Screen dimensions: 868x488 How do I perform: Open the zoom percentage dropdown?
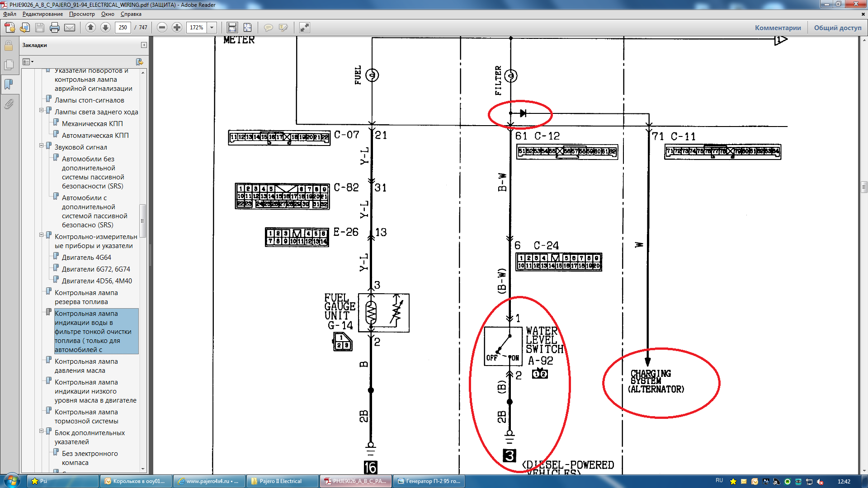212,28
